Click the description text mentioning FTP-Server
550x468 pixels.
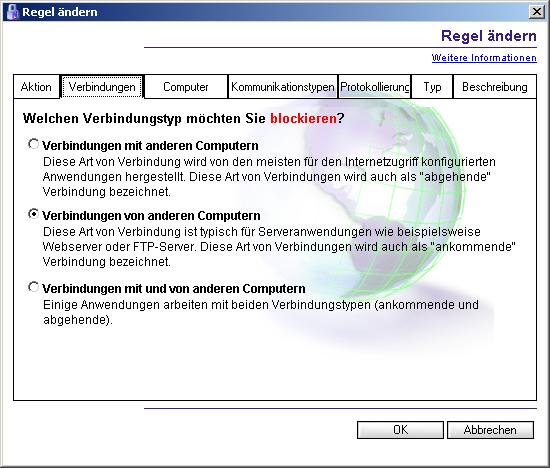pyautogui.click(x=279, y=247)
